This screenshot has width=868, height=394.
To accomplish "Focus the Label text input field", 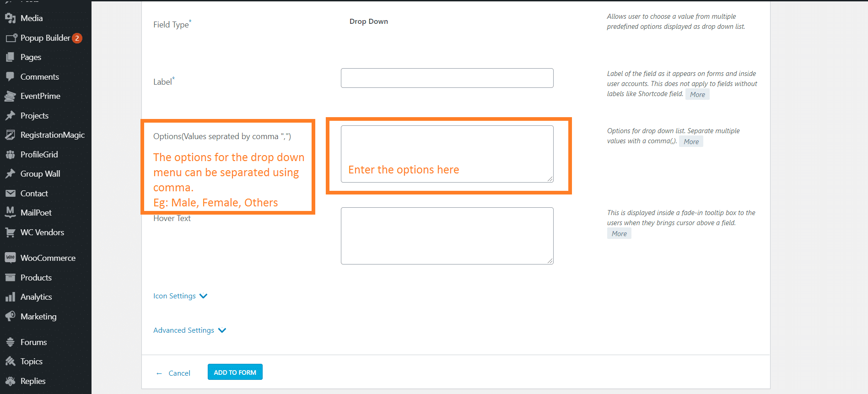I will (447, 78).
